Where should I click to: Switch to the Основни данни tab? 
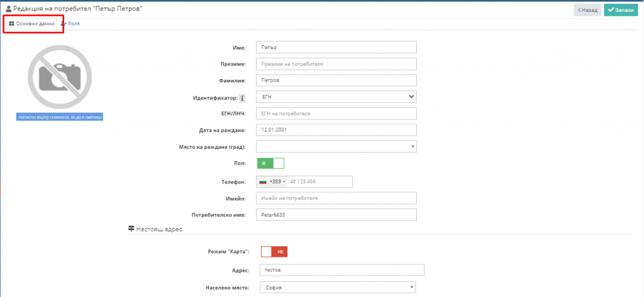31,23
